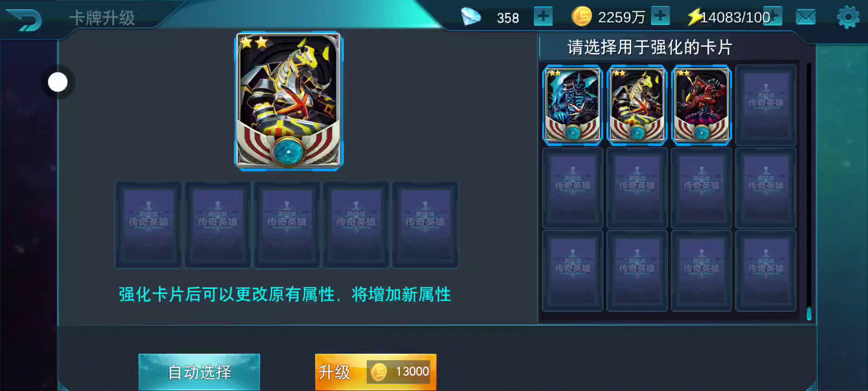The width and height of the screenshot is (868, 391).
Task: Add diamonds with the plus icon
Action: point(542,16)
